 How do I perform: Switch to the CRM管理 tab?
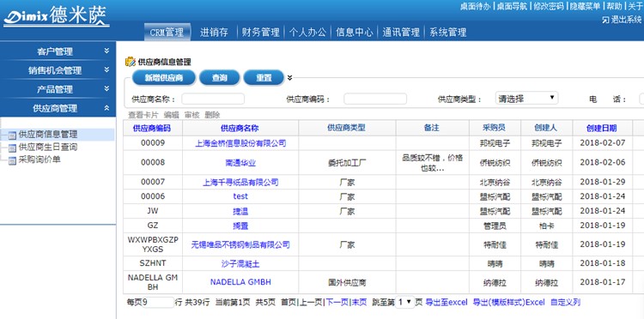(x=167, y=32)
